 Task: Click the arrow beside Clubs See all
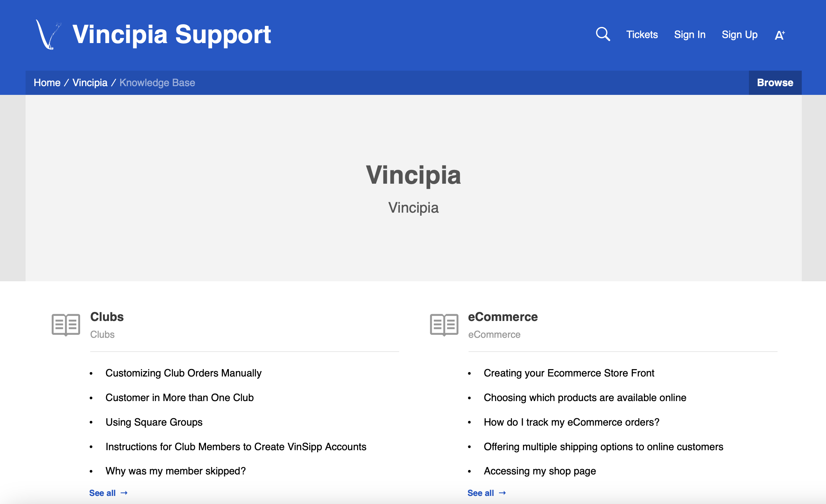click(x=124, y=493)
